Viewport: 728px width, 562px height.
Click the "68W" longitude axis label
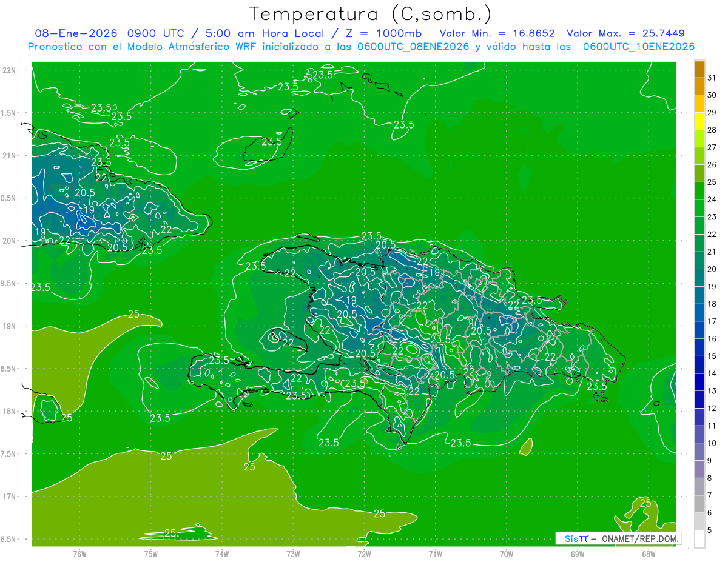point(648,554)
